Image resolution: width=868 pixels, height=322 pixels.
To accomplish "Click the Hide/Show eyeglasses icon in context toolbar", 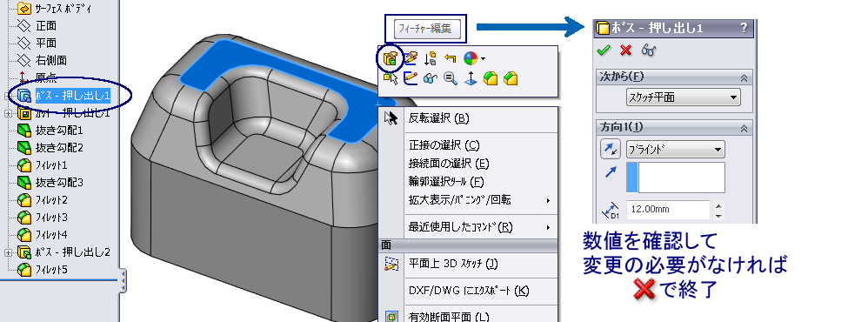I will coord(431,78).
